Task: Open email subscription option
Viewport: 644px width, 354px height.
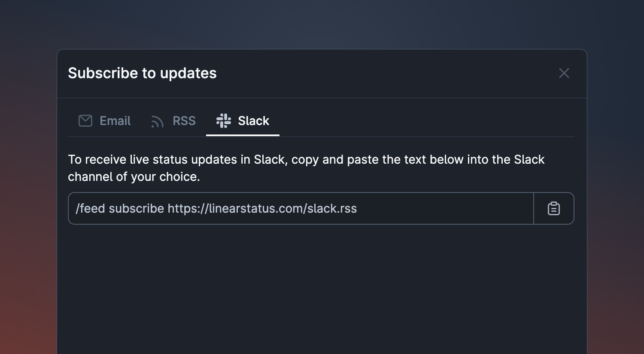Action: 104,121
